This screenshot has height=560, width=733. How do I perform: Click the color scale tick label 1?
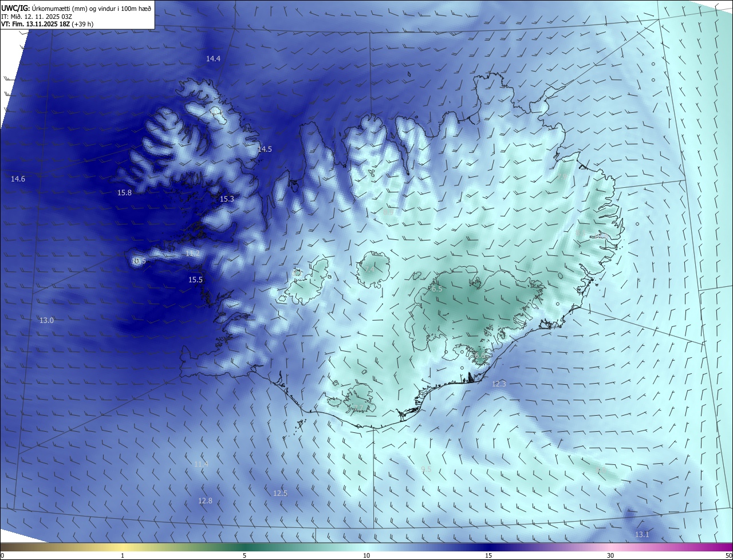(123, 555)
